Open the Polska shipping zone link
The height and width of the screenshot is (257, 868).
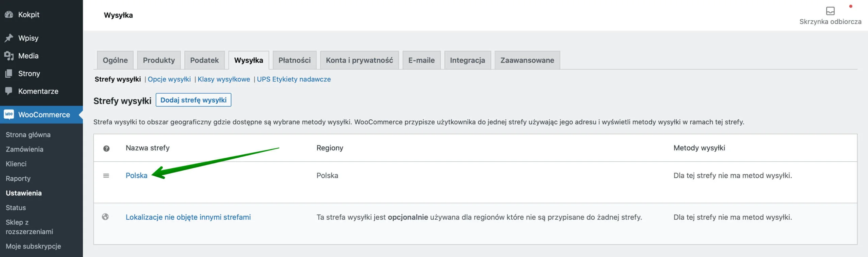(136, 176)
